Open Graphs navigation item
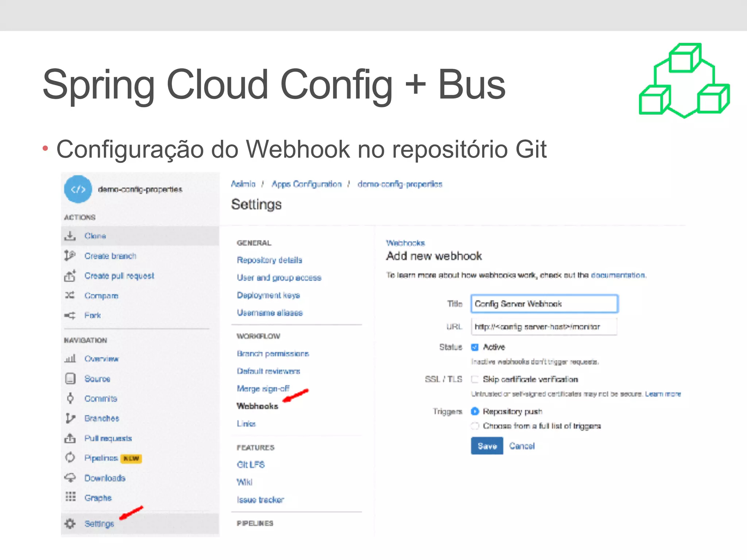Screen dimensions: 747x560 (x=98, y=498)
